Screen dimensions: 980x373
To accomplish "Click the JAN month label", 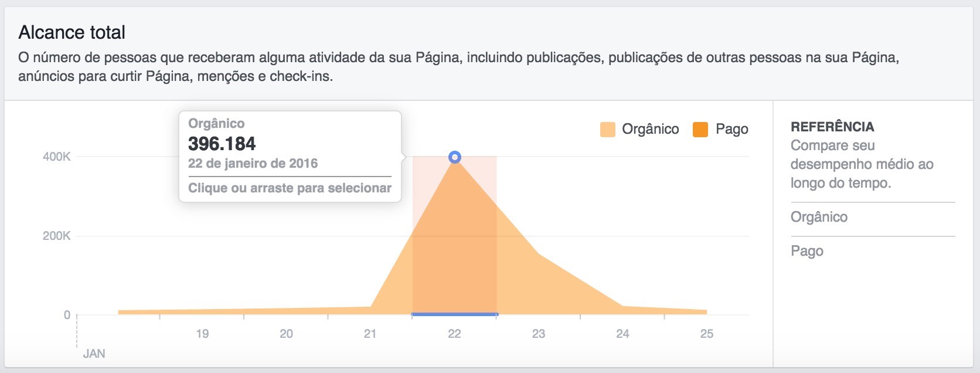I will coord(94,354).
